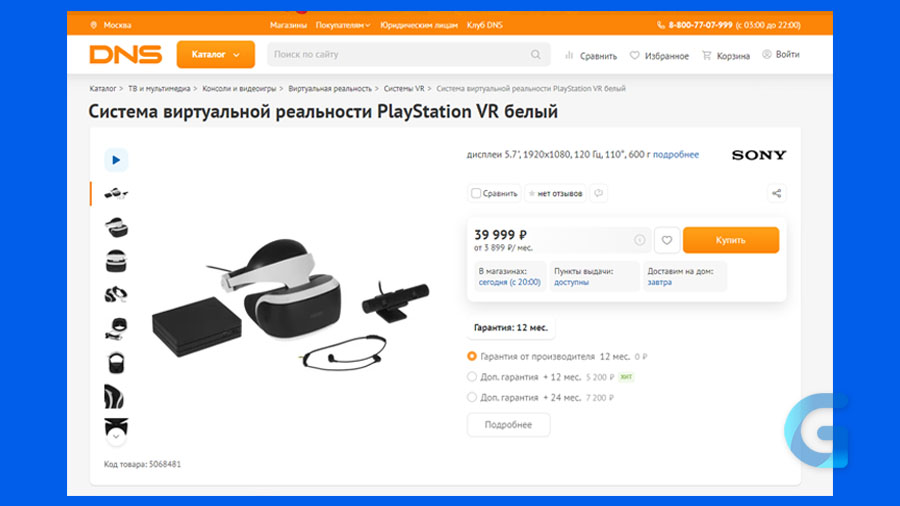The height and width of the screenshot is (506, 900).
Task: Click the search magnifier icon
Action: tap(536, 55)
